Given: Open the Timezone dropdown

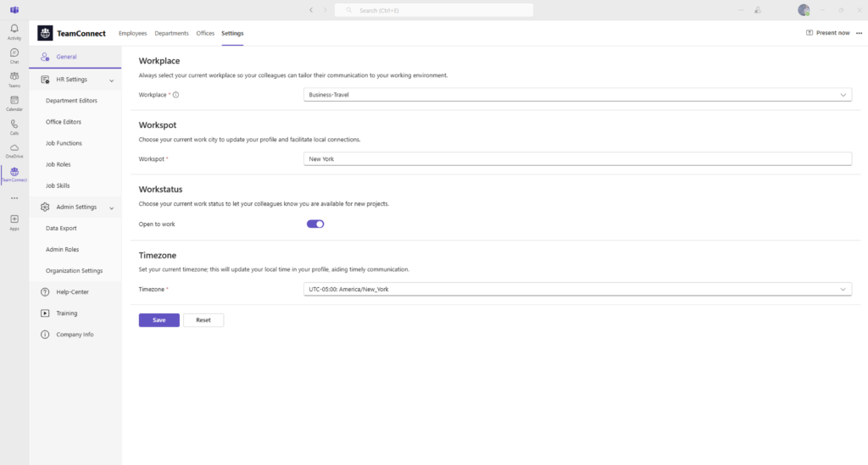Looking at the screenshot, I should coord(577,289).
